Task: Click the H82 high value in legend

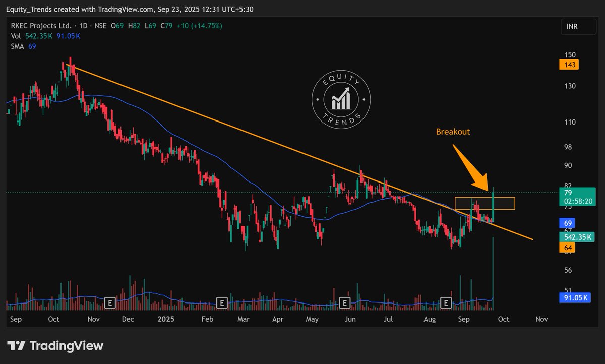Action: pyautogui.click(x=135, y=26)
